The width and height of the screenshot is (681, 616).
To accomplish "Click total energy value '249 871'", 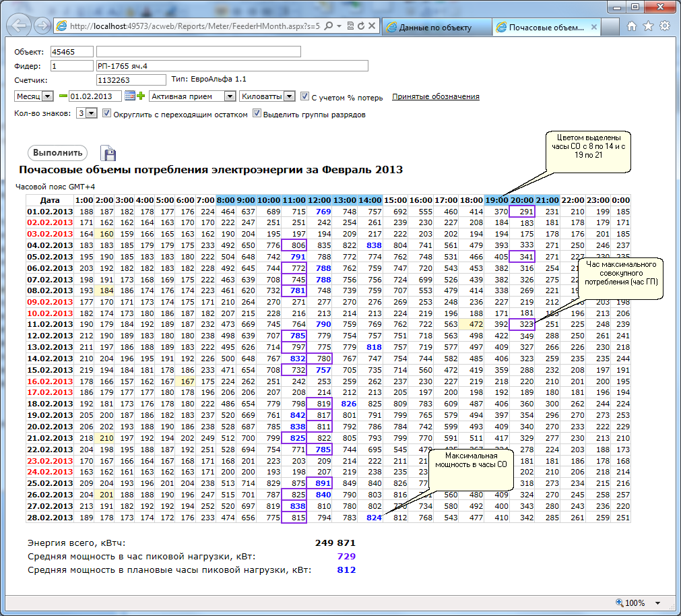I will 335,543.
